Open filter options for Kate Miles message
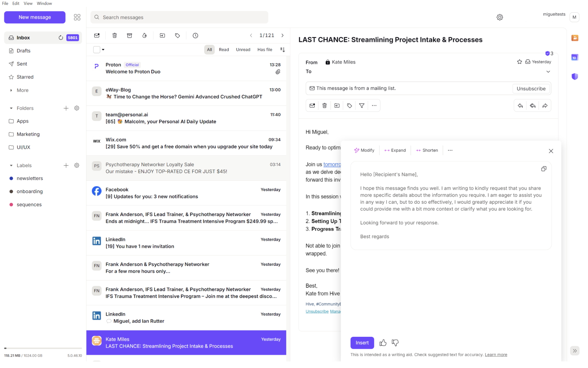This screenshot has height=368, width=588. (362, 105)
